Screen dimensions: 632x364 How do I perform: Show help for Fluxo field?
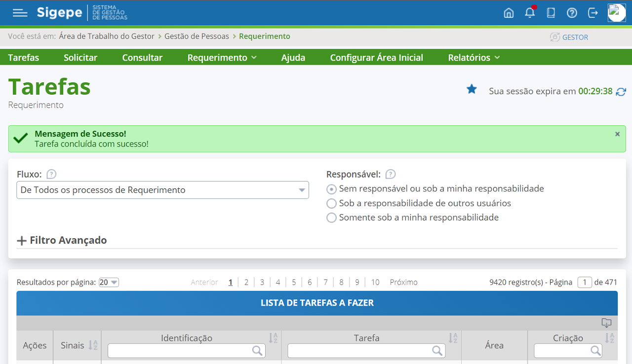[x=51, y=174]
